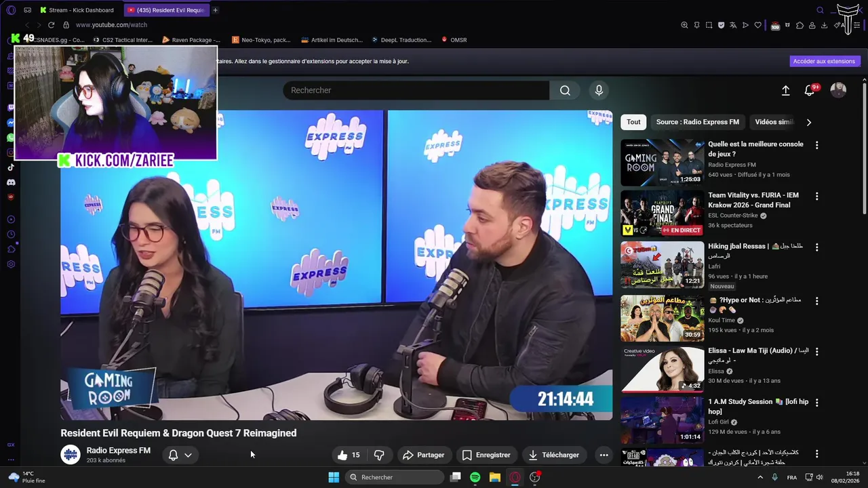Switch to Stream - Kick Dashboard tab
The image size is (868, 488).
[x=77, y=10]
